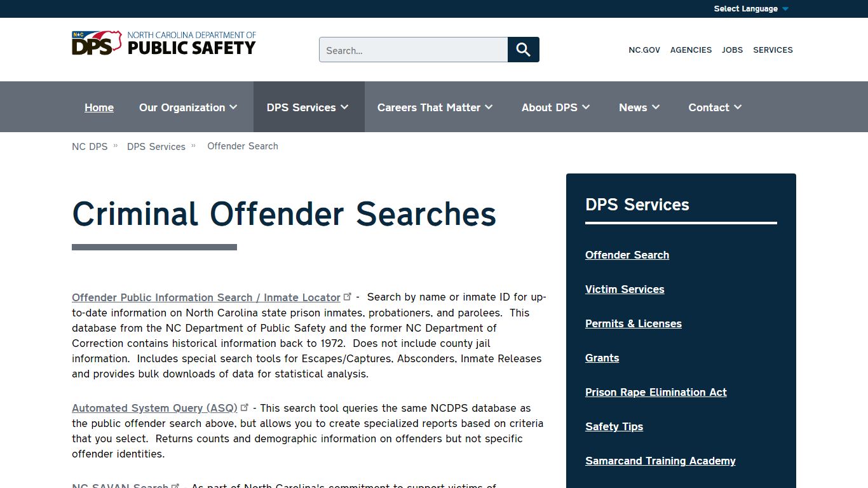Open the SERVICES top link

pyautogui.click(x=773, y=50)
